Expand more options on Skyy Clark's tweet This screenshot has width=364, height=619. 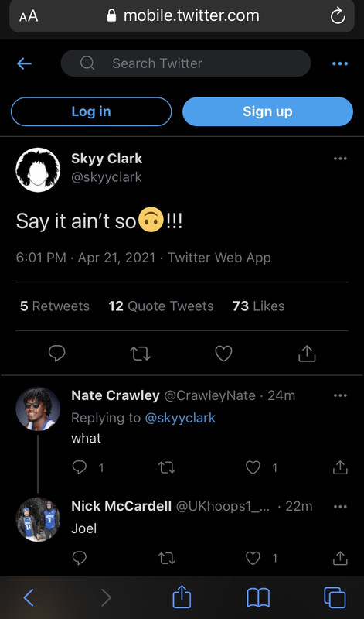click(x=340, y=159)
